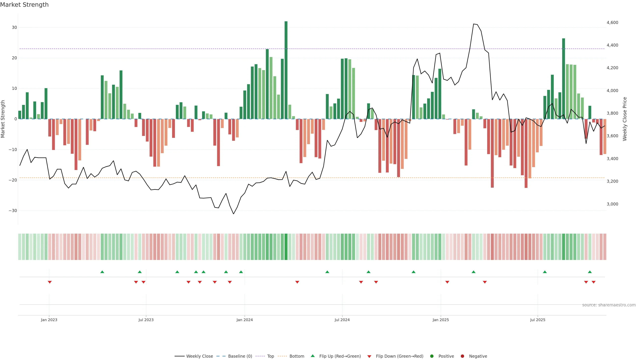Click the Jul 2025 x-axis label
This screenshot has height=362, width=644.
(538, 320)
